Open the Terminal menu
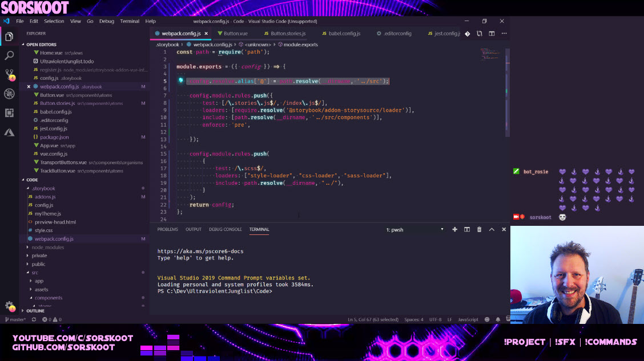 [130, 21]
